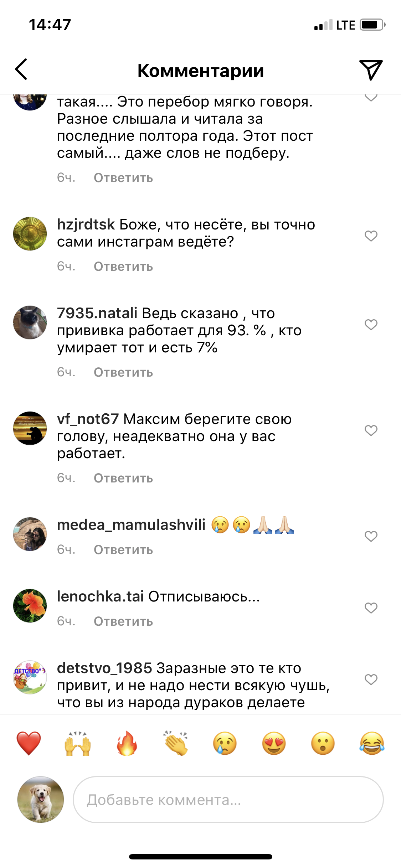Screen dimensions: 401x868
Task: Like vf_not67's comment with heart
Action: [x=371, y=430]
